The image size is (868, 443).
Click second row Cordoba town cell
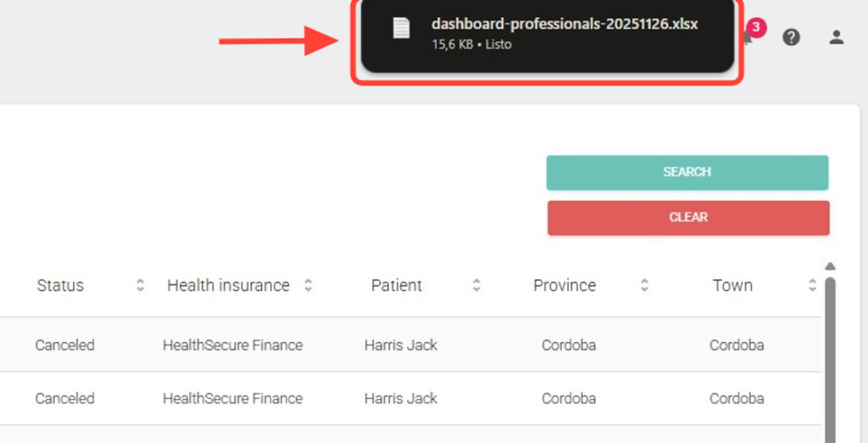[x=737, y=398]
